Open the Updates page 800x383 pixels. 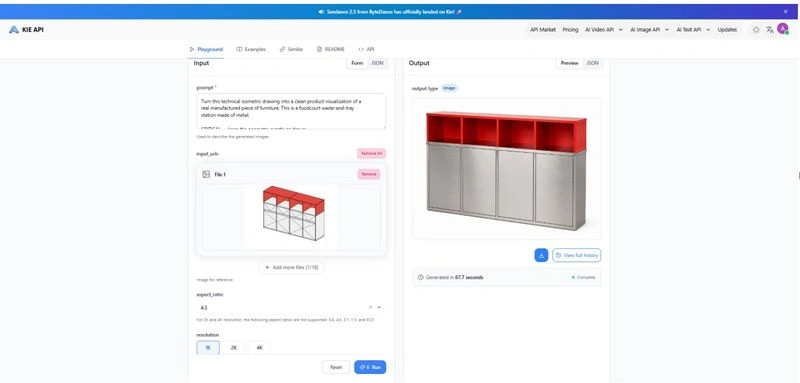(727, 30)
